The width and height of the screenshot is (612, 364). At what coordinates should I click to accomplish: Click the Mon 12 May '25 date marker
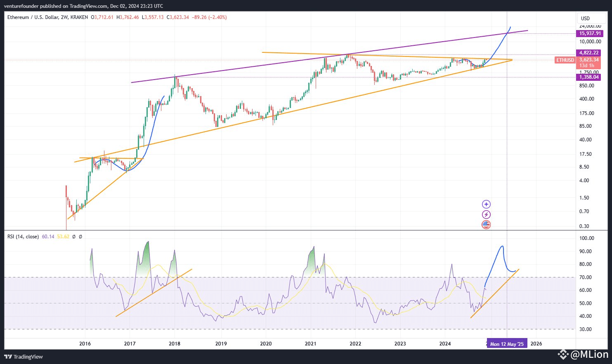click(507, 343)
